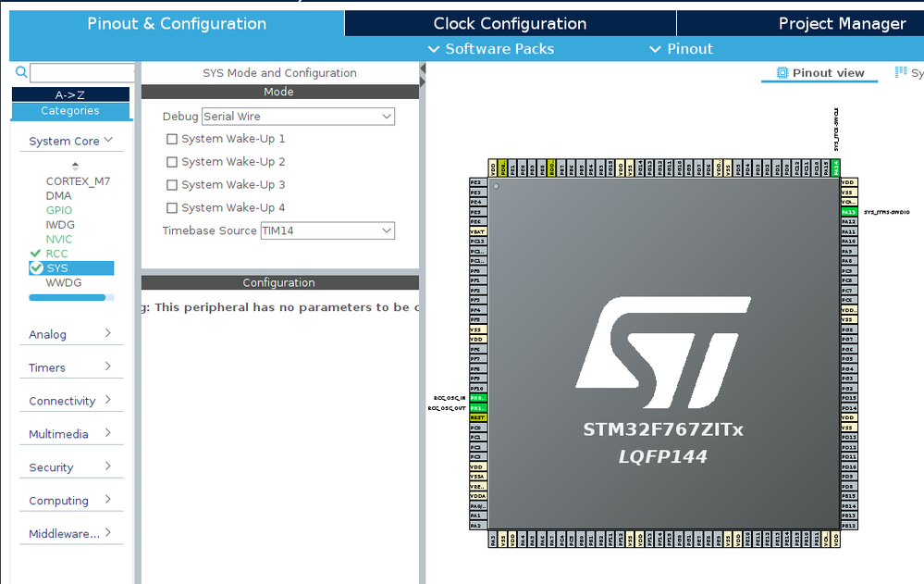Click the RCC_OSC_IN green pin

tap(478, 398)
